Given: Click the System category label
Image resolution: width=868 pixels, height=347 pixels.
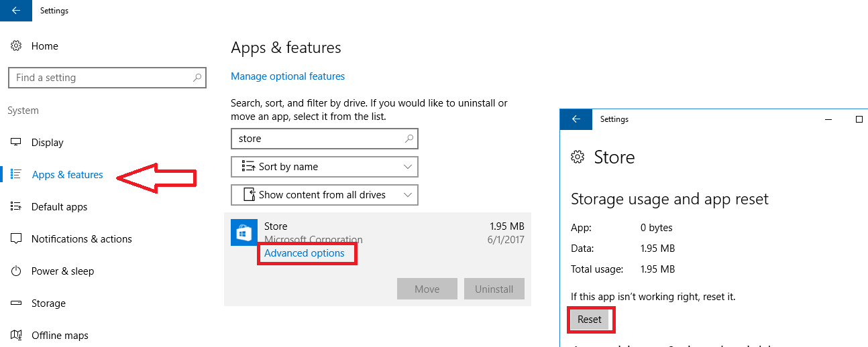Looking at the screenshot, I should tap(23, 111).
